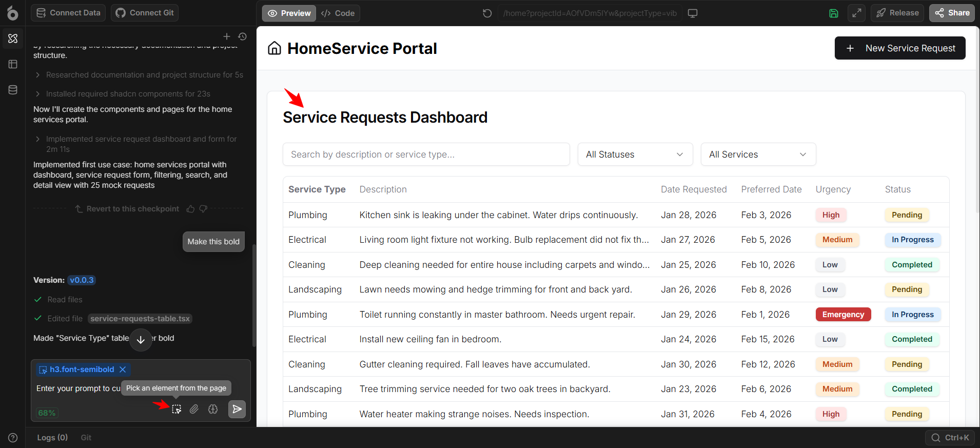
Task: Click the preview URL address bar
Action: [x=590, y=13]
